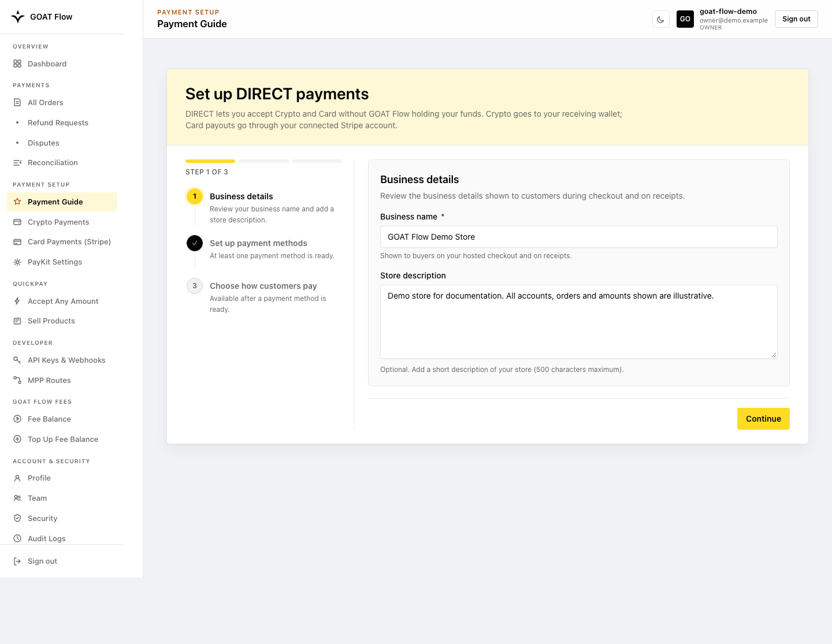Screen dimensions: 832x644
Task: Click the step 2 black checkmark circle
Action: tap(195, 243)
